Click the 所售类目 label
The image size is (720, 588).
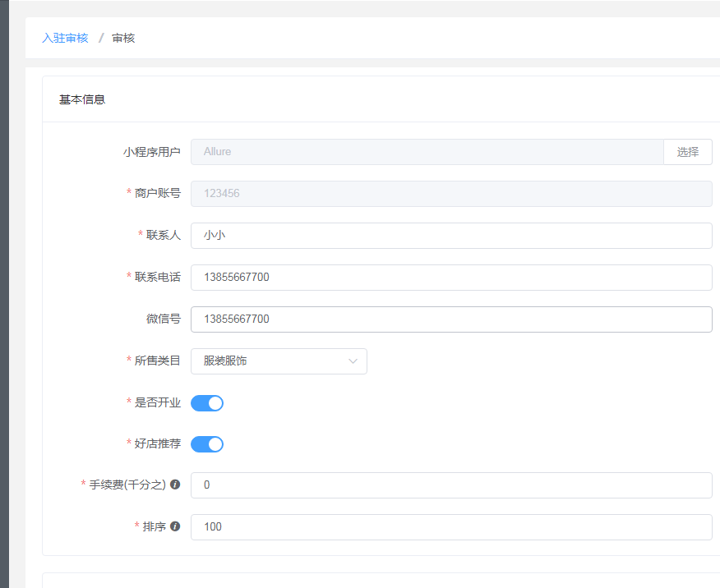click(x=158, y=361)
